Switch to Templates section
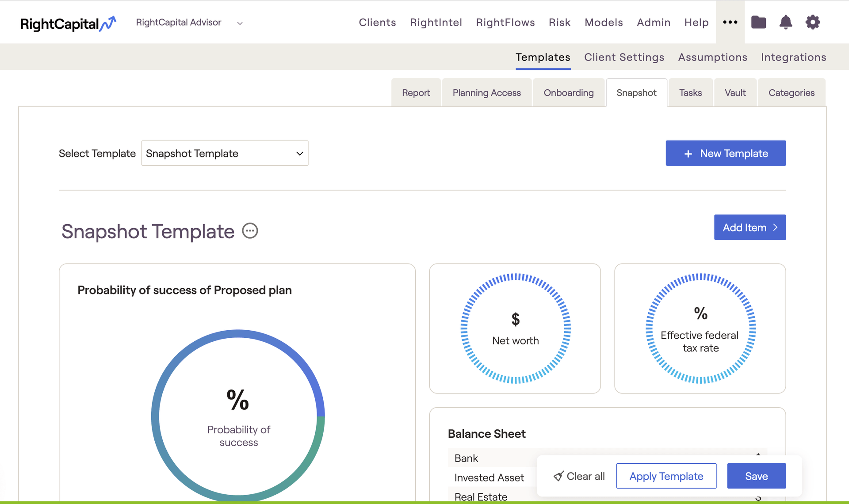The width and height of the screenshot is (849, 504). tap(543, 57)
